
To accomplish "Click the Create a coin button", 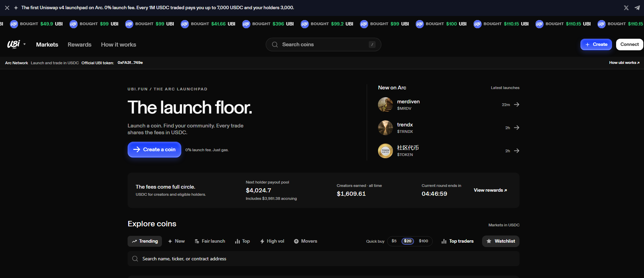I will click(154, 150).
